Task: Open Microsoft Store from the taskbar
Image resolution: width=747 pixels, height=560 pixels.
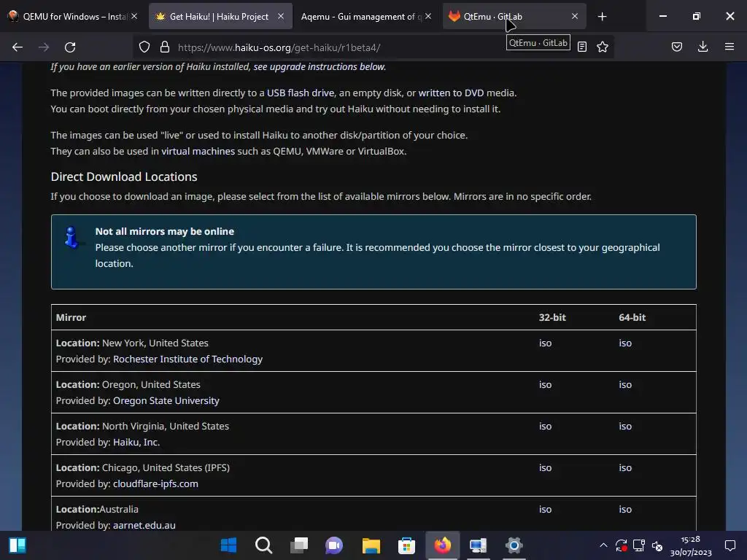Action: click(406, 545)
